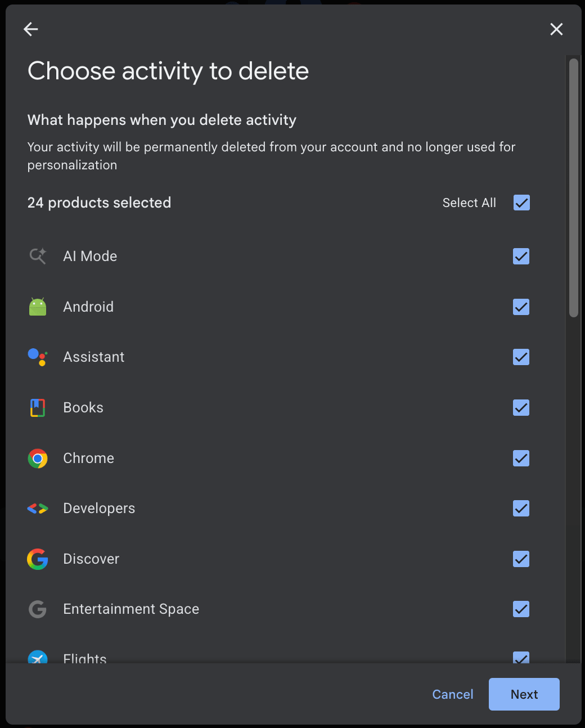Click the "Discover" label
Viewport: 585px width, 728px height.
(91, 559)
